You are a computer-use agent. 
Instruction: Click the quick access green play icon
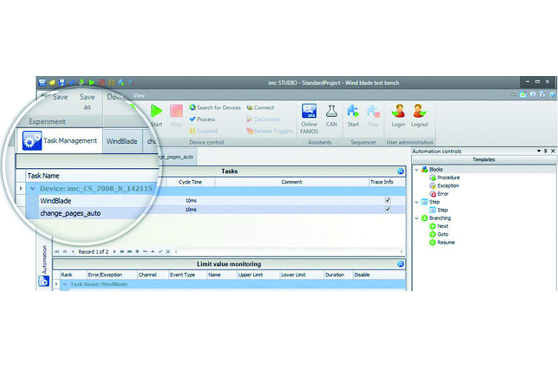[92, 82]
